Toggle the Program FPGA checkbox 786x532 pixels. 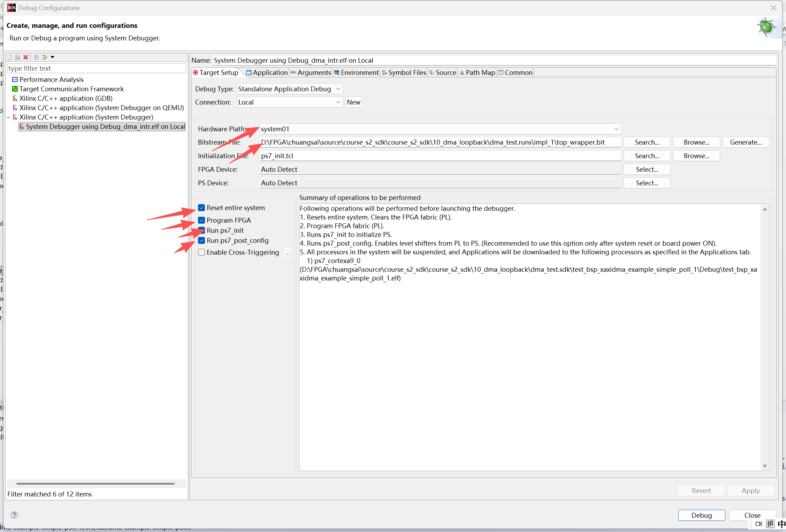pos(201,220)
